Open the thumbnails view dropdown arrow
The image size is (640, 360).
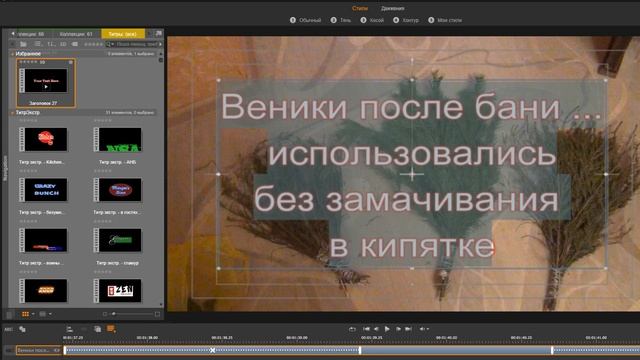(33, 314)
